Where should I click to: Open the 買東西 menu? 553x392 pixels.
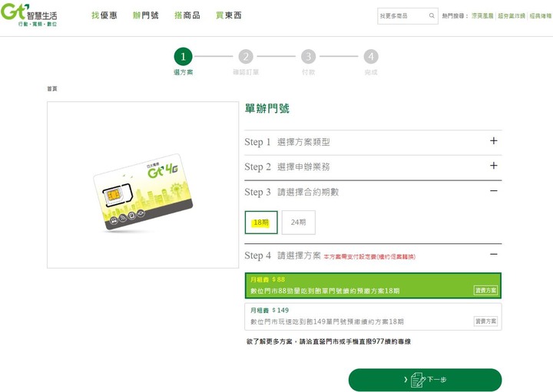[229, 15]
